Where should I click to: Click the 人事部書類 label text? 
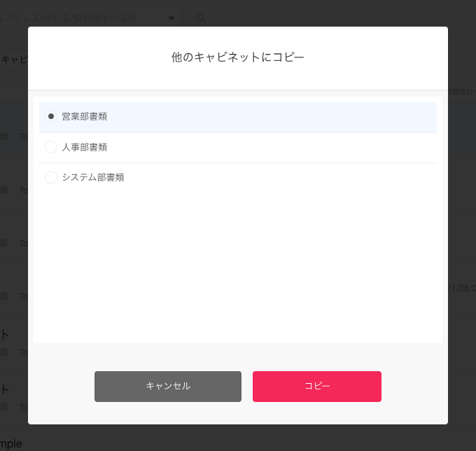[84, 147]
